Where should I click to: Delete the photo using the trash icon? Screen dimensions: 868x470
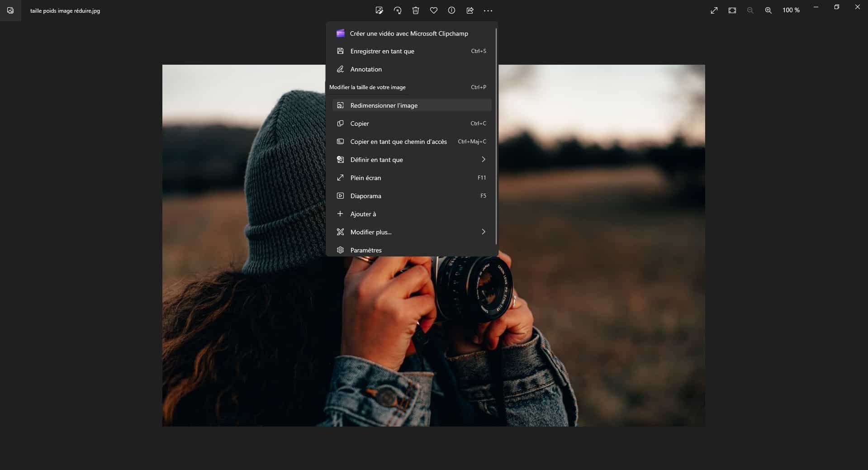point(416,10)
